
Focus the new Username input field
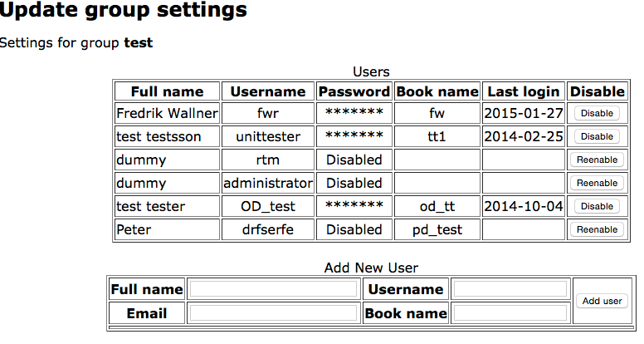pos(510,289)
